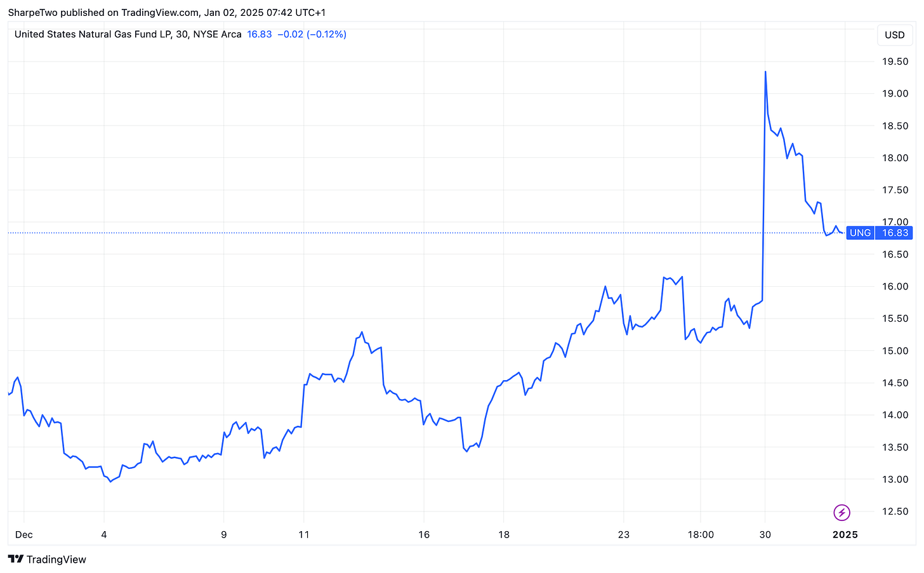This screenshot has height=573, width=924.
Task: Click the 2025 label on time axis
Action: [845, 534]
